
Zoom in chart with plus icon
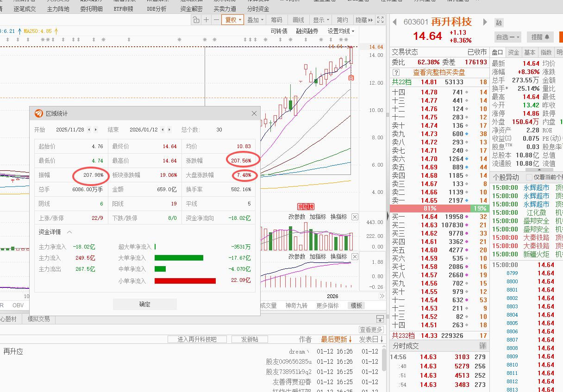point(206,20)
